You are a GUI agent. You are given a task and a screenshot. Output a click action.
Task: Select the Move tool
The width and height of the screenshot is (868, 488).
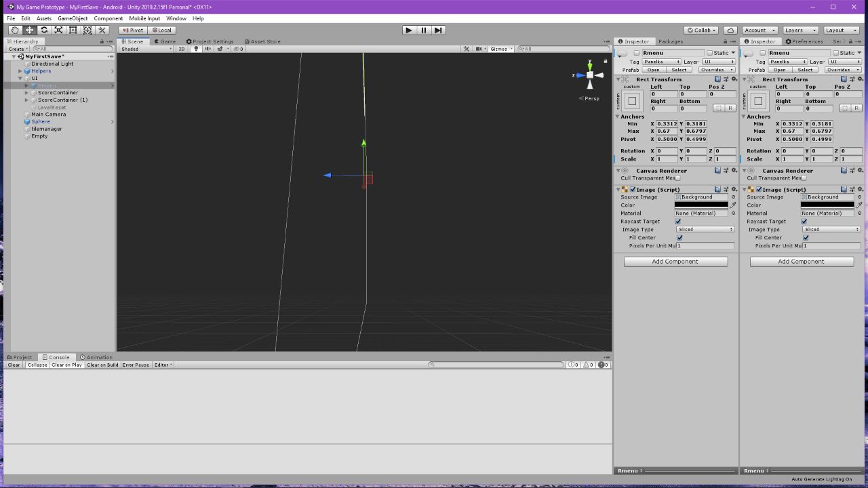[x=30, y=30]
